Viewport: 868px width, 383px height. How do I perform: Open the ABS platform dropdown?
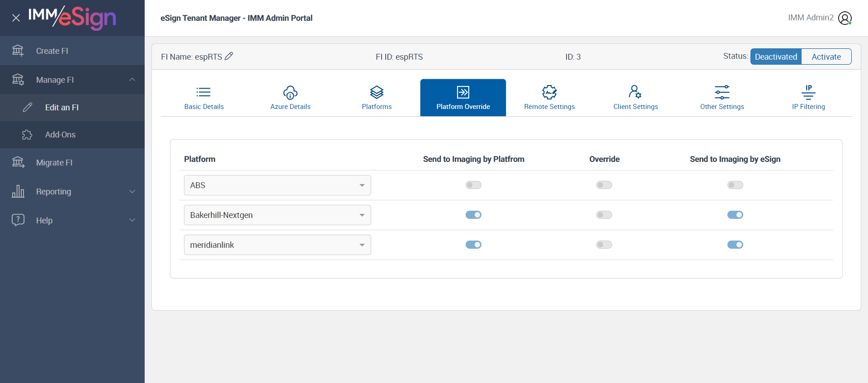(277, 185)
